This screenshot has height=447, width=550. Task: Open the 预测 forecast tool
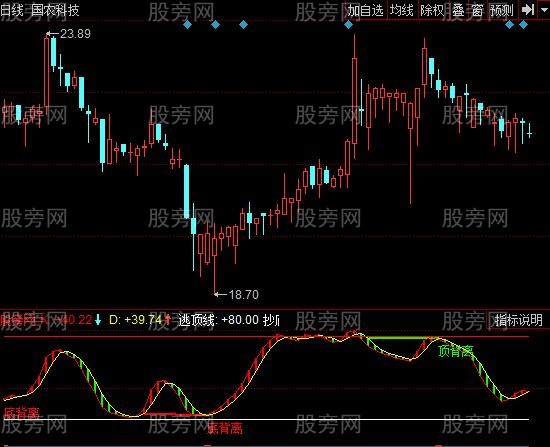[x=502, y=11]
